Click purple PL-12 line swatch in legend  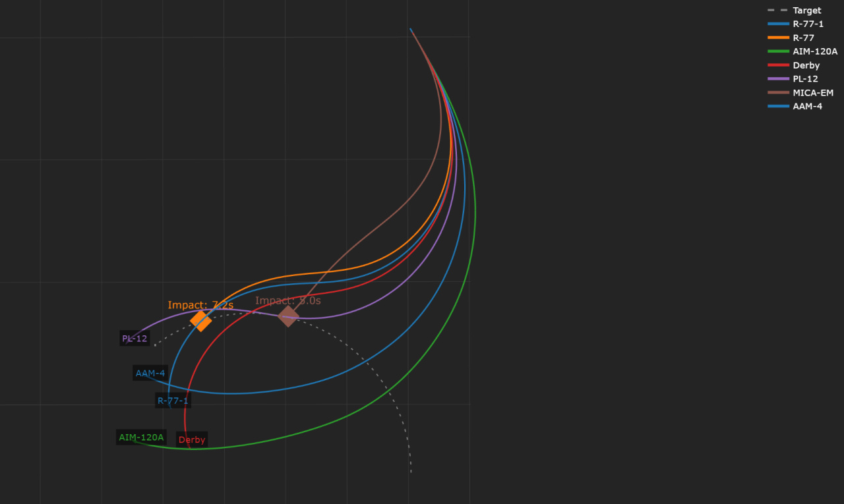(778, 79)
